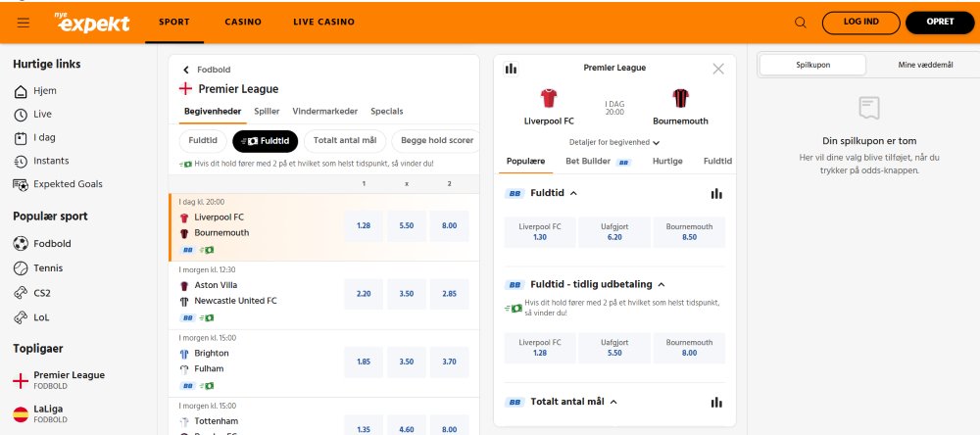
Task: Select the early payout Fuldtid pill
Action: (265, 141)
